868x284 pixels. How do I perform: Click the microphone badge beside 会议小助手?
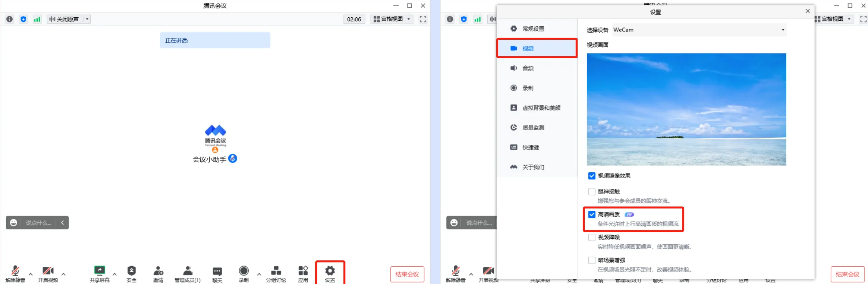(x=233, y=159)
